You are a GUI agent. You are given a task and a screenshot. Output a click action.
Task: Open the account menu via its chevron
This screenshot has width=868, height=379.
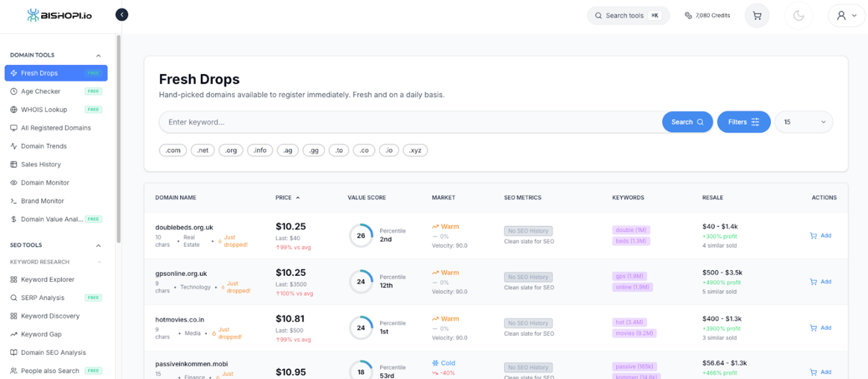tap(856, 15)
